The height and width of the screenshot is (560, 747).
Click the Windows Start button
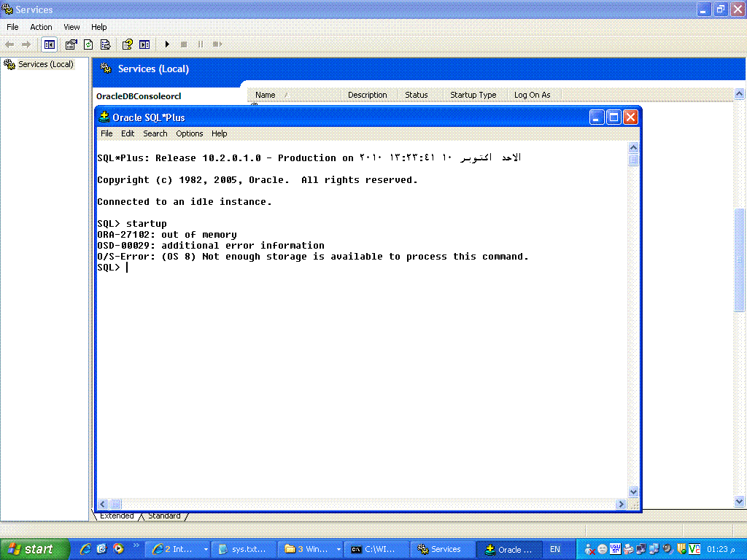pyautogui.click(x=34, y=549)
